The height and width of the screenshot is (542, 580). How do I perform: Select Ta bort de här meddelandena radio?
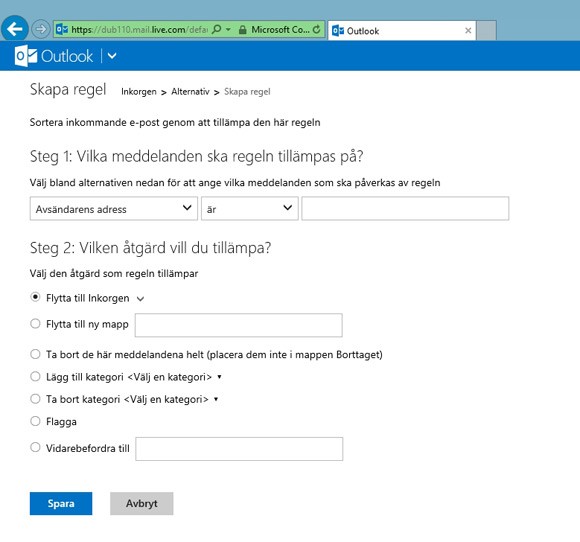pyautogui.click(x=35, y=354)
